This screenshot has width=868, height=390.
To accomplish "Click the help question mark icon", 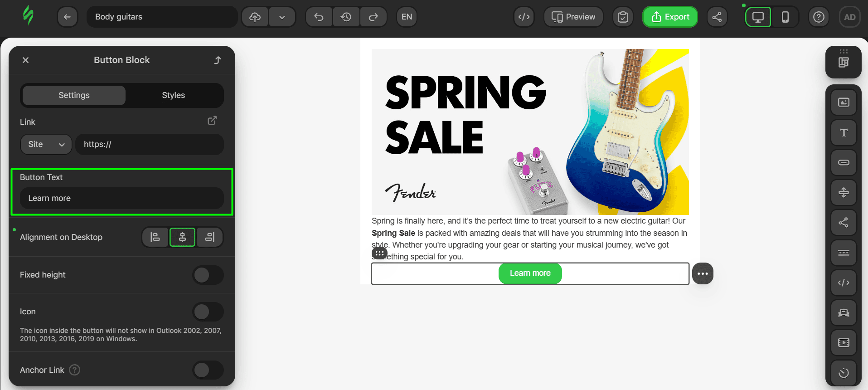I will pos(819,17).
